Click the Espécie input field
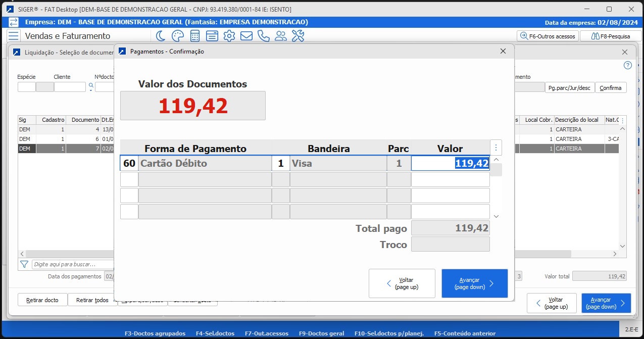This screenshot has height=339, width=644. coord(26,87)
